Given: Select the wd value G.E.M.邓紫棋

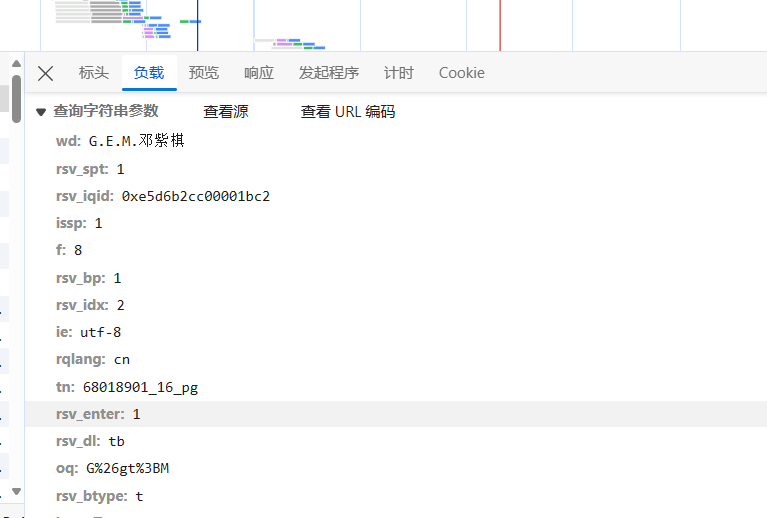Looking at the screenshot, I should tap(136, 141).
